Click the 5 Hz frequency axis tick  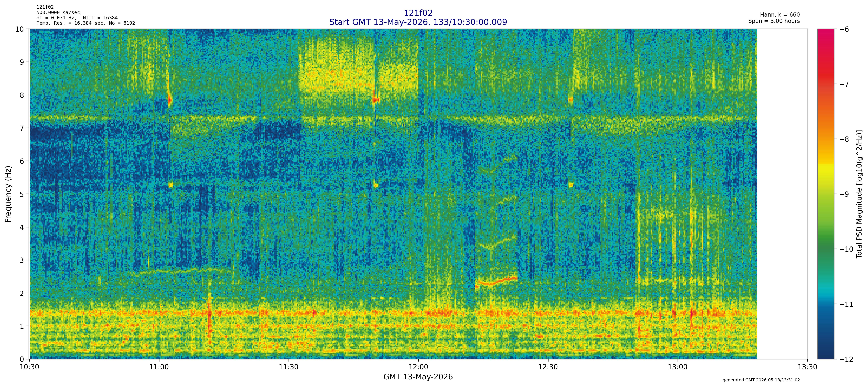(x=22, y=194)
